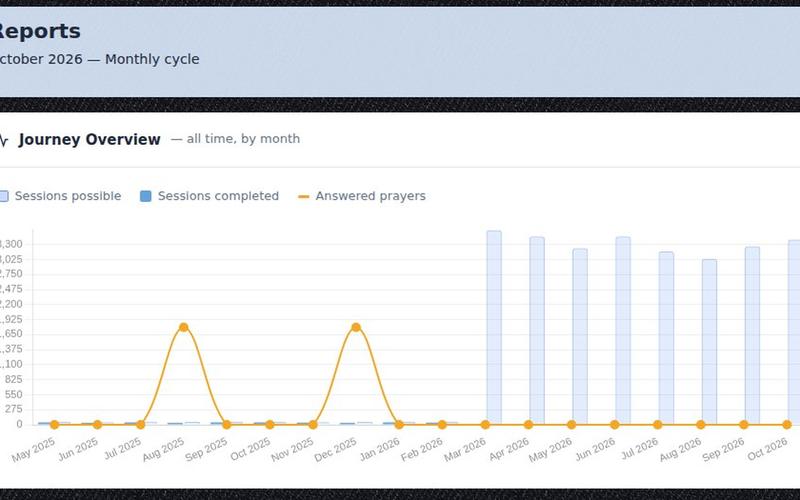This screenshot has height=500, width=800.
Task: Click the Jun 2025 answered prayers data point
Action: [x=97, y=424]
